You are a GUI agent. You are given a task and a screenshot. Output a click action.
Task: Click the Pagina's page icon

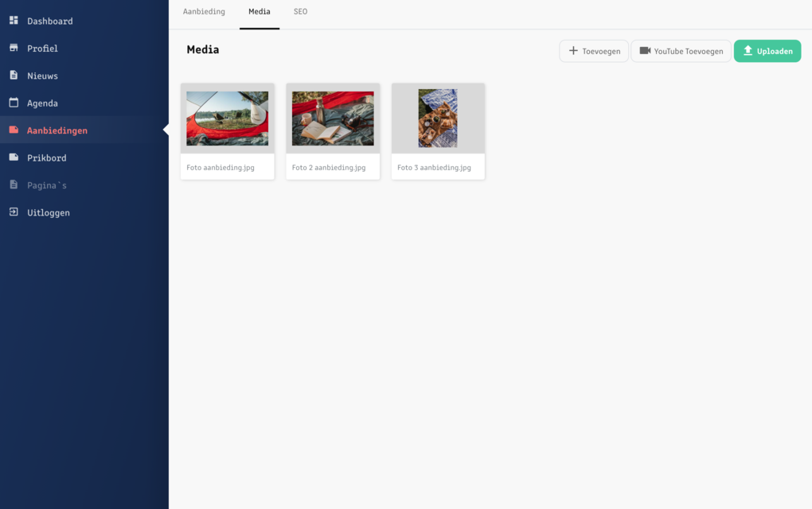tap(14, 185)
